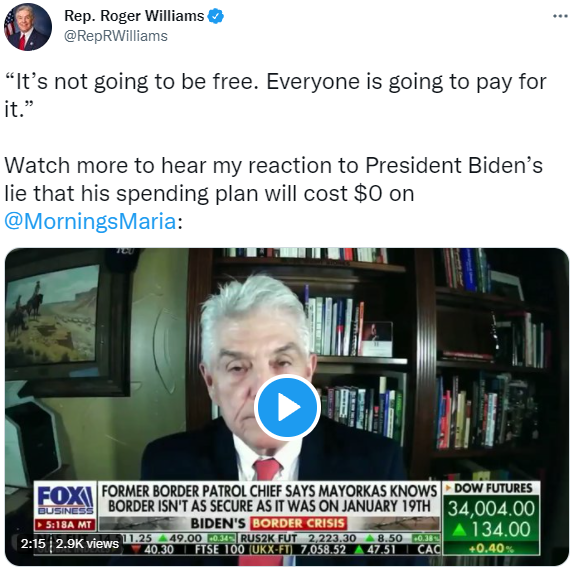Click the Mayorkas border headline chyron
The width and height of the screenshot is (581, 573).
269,499
